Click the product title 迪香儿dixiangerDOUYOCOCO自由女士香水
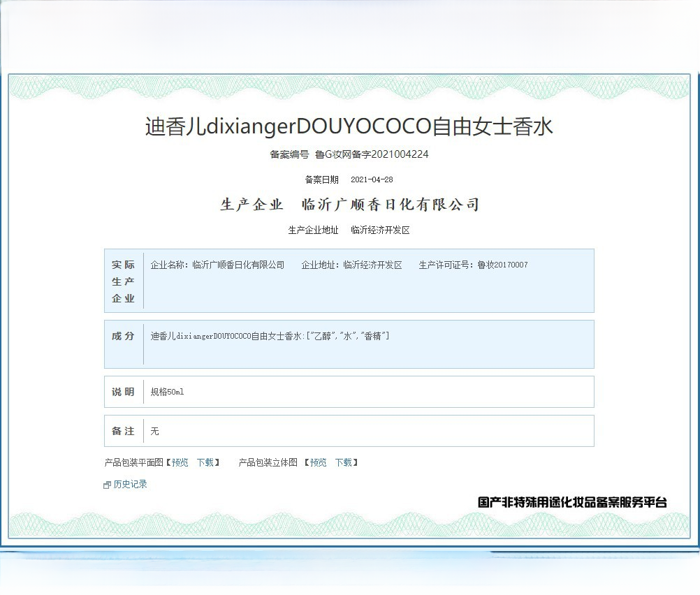The height and width of the screenshot is (595, 700). point(349,126)
